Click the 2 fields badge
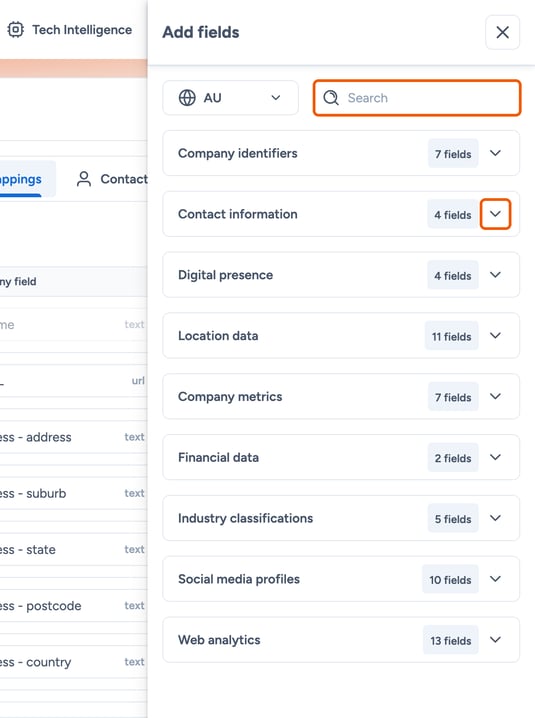Viewport: 535px width, 718px height. [453, 458]
